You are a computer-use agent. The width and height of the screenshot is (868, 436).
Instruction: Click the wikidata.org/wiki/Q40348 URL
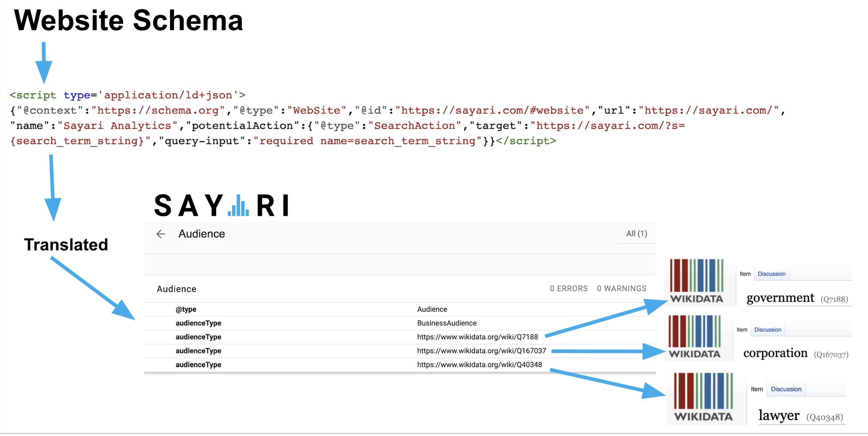[479, 365]
